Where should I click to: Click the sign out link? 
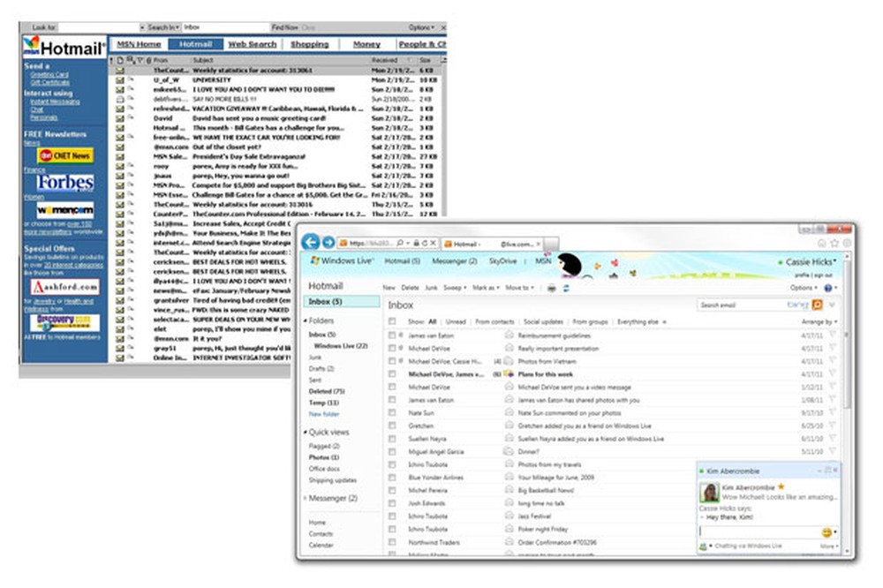823,275
